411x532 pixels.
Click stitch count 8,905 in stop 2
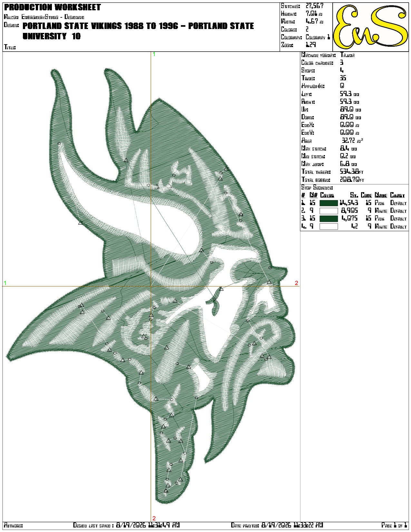click(x=349, y=211)
